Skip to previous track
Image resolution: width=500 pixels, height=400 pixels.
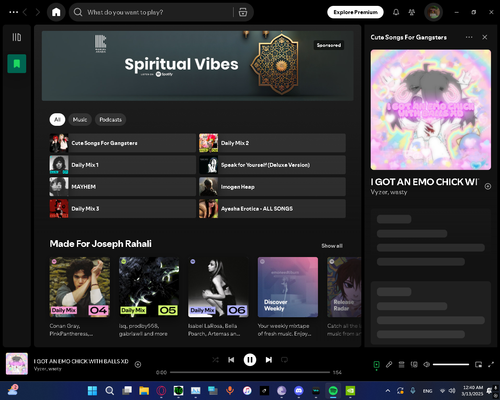(231, 360)
